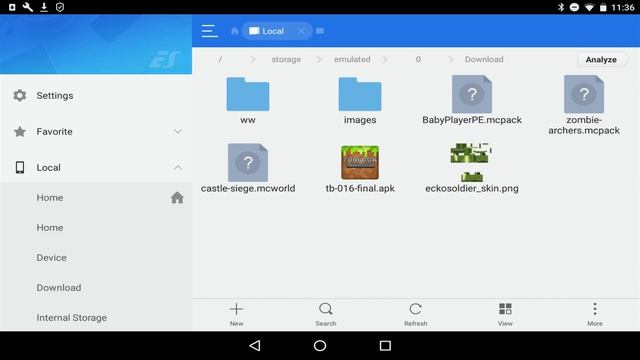Tap the Android back navigation button

point(255,346)
